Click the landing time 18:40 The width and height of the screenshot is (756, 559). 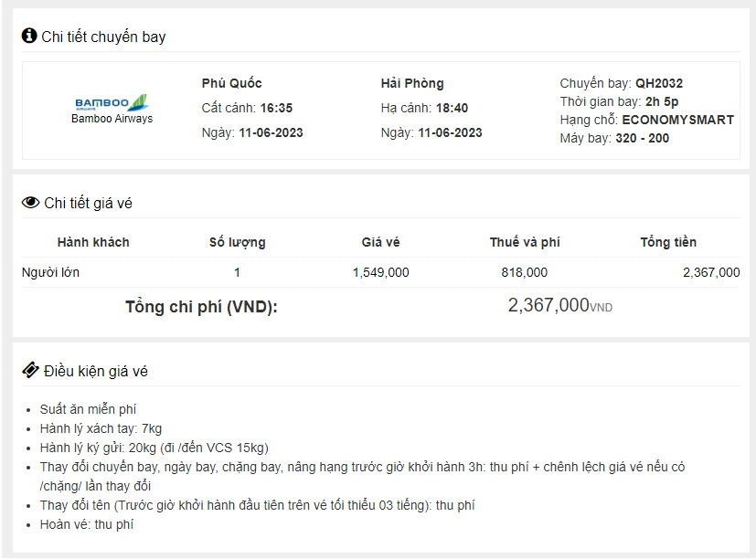[x=452, y=108]
